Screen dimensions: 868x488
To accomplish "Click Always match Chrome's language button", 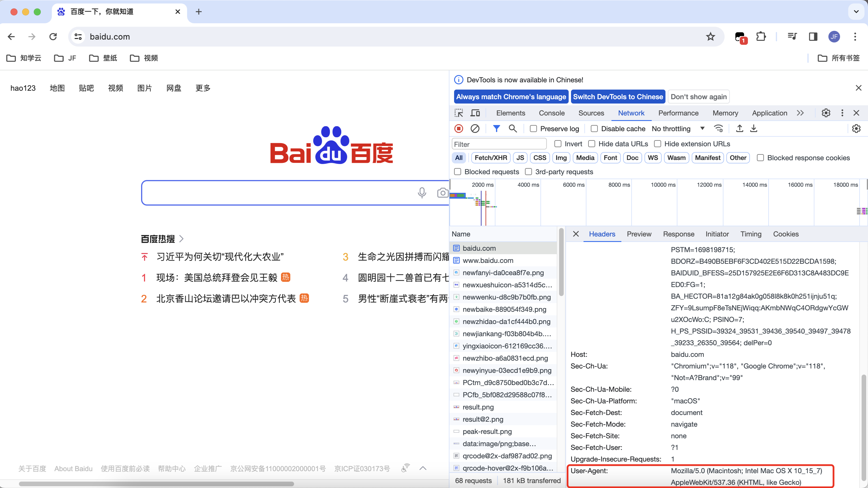I will [511, 97].
